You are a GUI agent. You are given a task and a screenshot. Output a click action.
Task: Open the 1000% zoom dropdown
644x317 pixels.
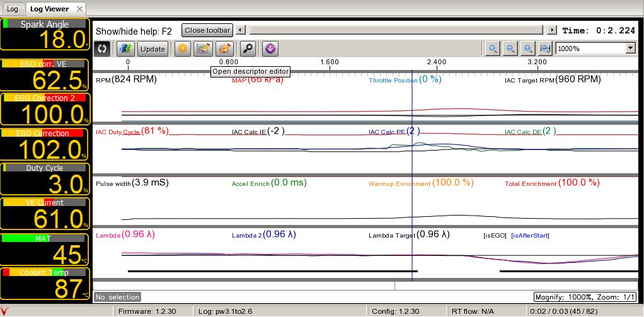click(630, 49)
